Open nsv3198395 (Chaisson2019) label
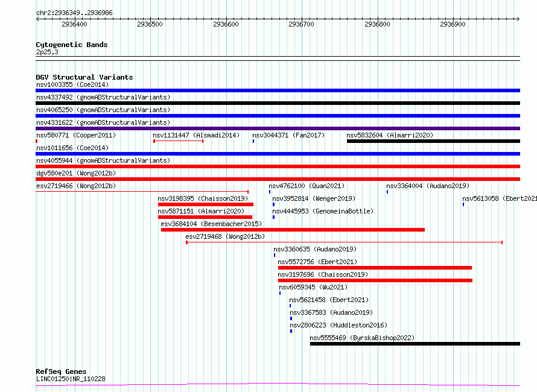This screenshot has width=537, height=392. [203, 198]
